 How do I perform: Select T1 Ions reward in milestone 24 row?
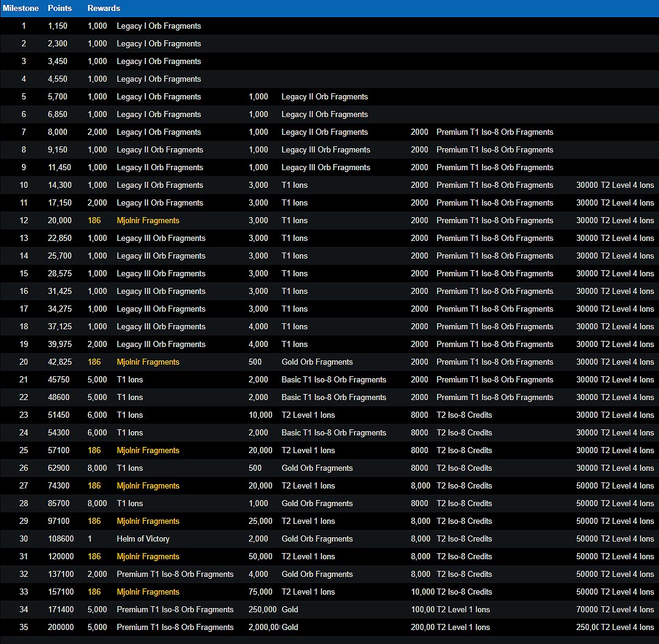pos(130,433)
